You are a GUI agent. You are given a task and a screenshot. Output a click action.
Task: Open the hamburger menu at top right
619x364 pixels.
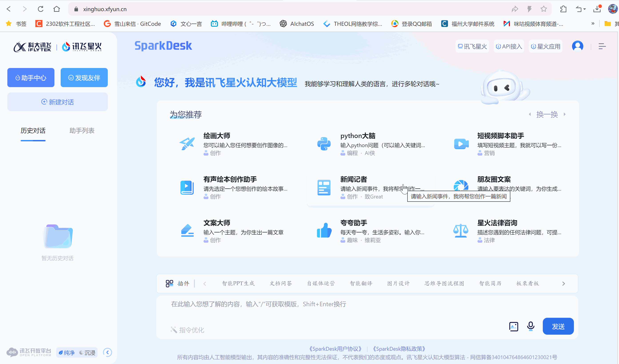pos(602,46)
